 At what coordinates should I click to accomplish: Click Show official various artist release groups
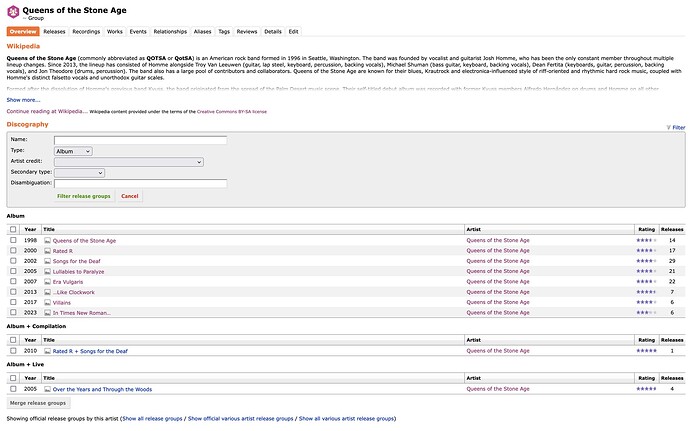(x=241, y=419)
